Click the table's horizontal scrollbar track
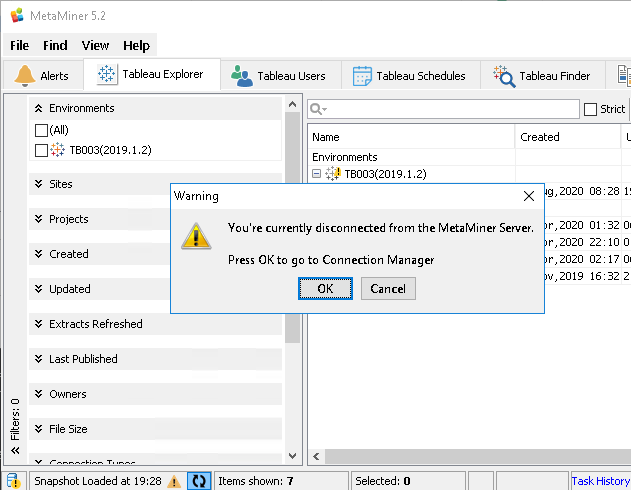Viewport: 631px width, 490px height. point(478,457)
